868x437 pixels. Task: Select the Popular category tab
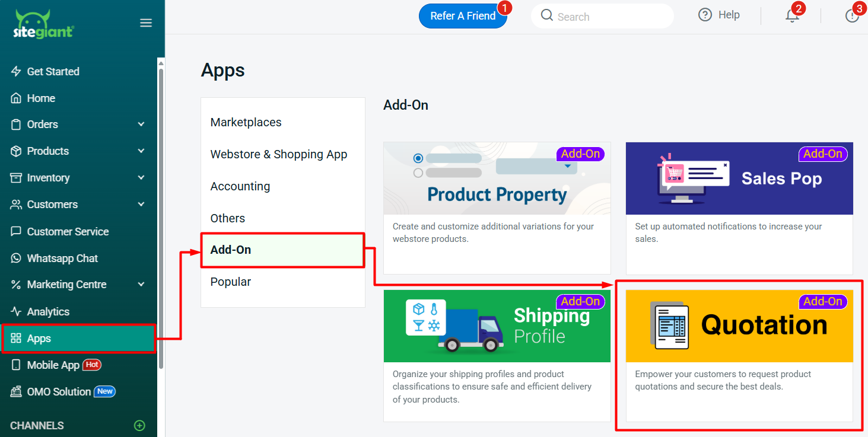pos(230,281)
